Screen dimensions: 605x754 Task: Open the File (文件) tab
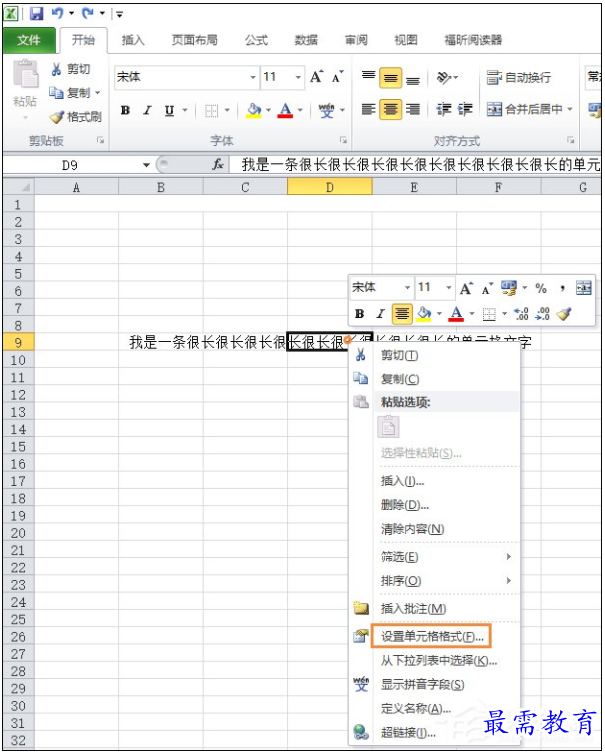pos(29,40)
